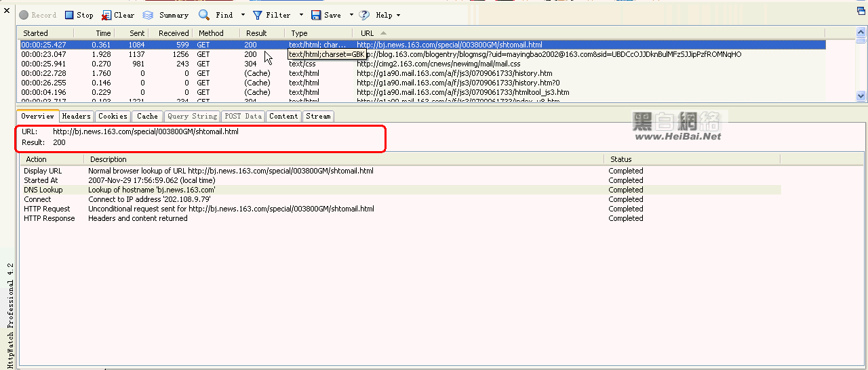
Task: Select the HTTP Request action row
Action: (401, 209)
